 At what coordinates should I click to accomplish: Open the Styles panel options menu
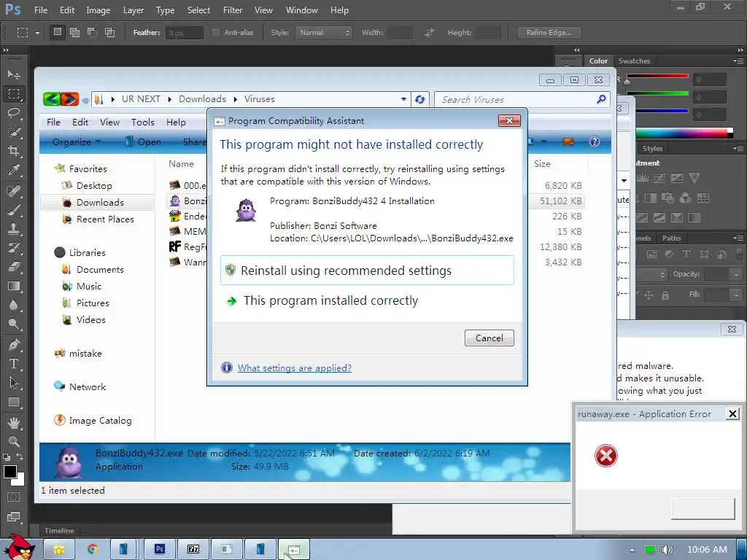point(738,149)
